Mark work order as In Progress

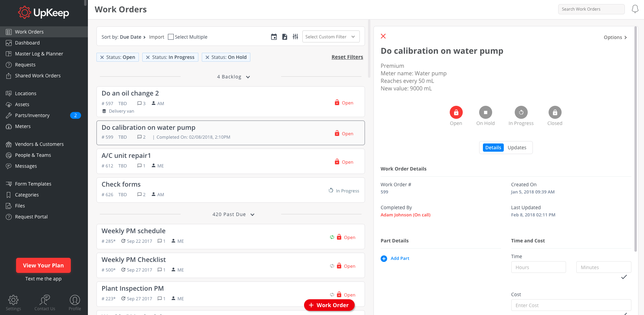(521, 112)
